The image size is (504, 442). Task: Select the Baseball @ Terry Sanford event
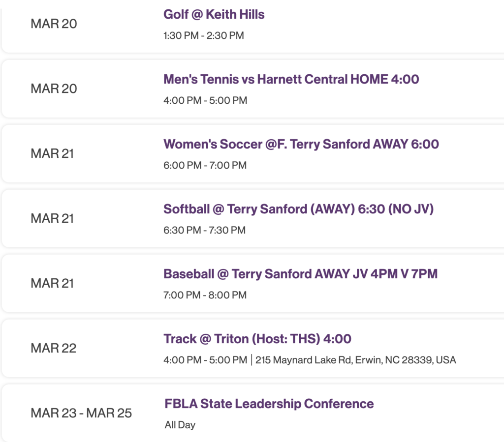[x=301, y=274]
